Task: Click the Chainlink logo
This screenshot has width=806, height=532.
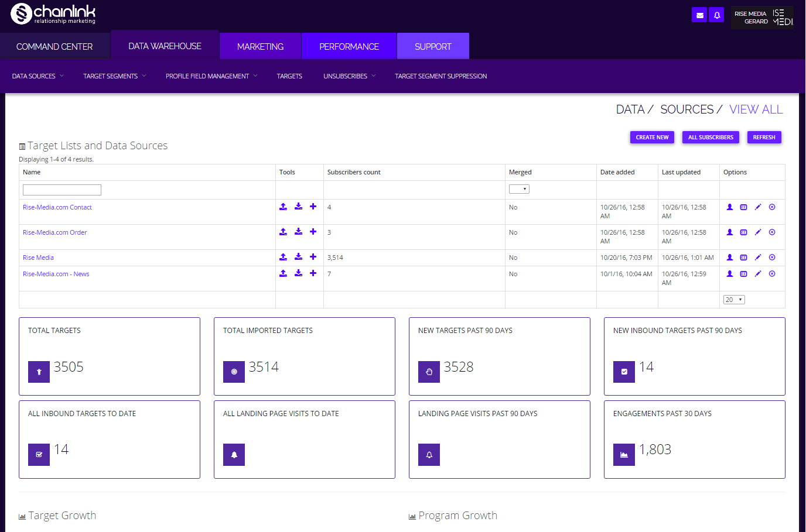Action: 53,14
